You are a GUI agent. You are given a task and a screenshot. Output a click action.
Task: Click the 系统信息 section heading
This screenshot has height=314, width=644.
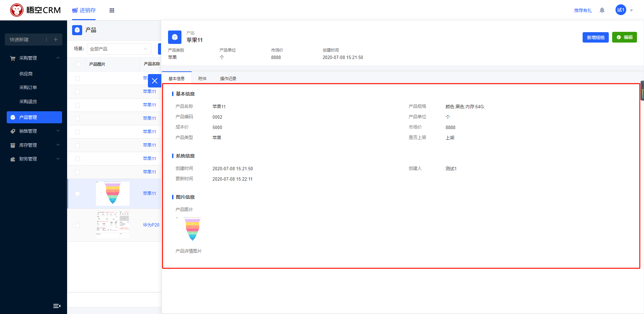coord(185,156)
